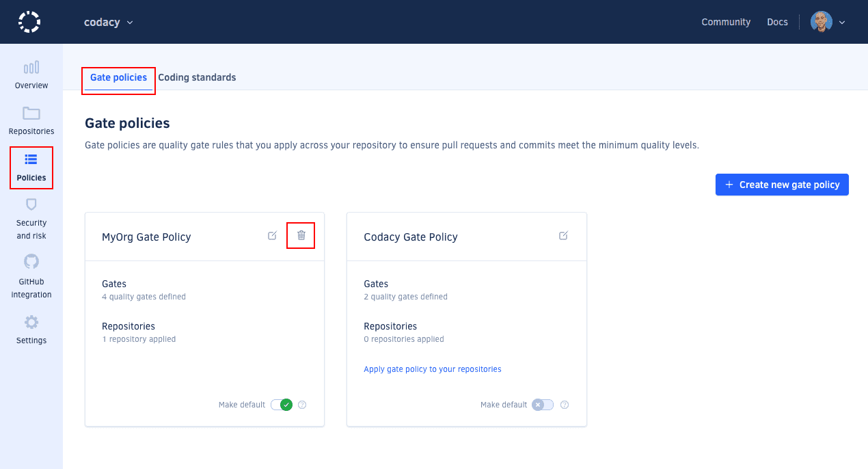Toggle Make default on MyOrg Gate Policy

click(x=282, y=405)
